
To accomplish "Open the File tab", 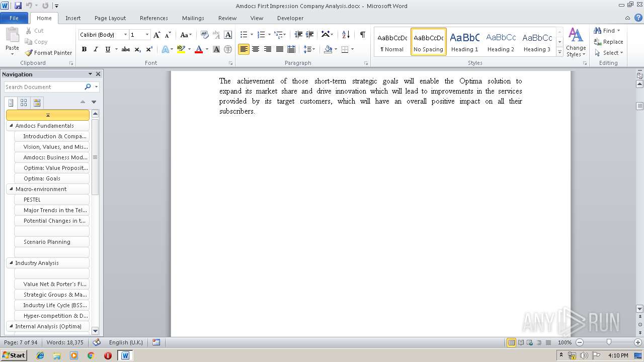I will pyautogui.click(x=14, y=18).
